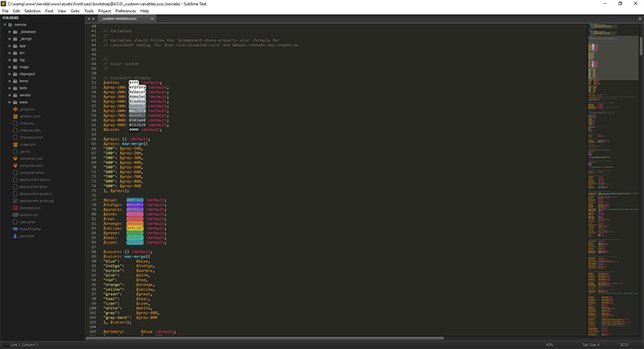
Task: Open the Goto menu
Action: click(x=75, y=11)
